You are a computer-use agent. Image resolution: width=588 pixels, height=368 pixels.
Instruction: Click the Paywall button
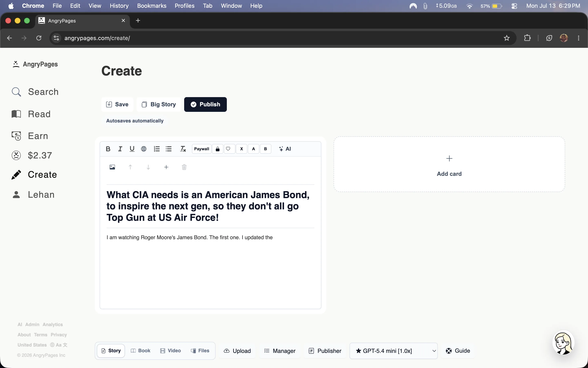pyautogui.click(x=202, y=149)
